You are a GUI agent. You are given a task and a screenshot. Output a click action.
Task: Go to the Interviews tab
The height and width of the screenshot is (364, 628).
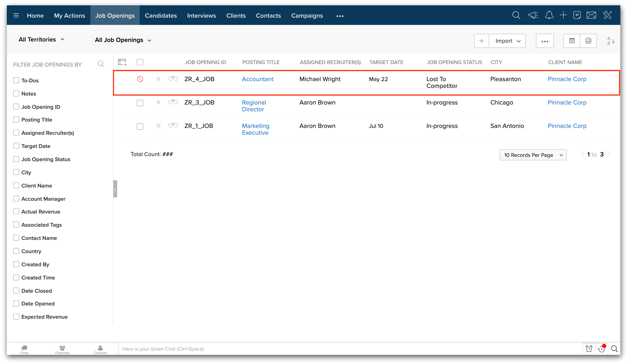coord(201,16)
